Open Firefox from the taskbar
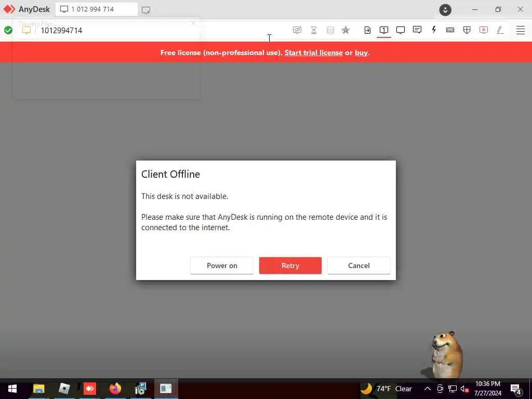This screenshot has height=399, width=532. [x=115, y=389]
